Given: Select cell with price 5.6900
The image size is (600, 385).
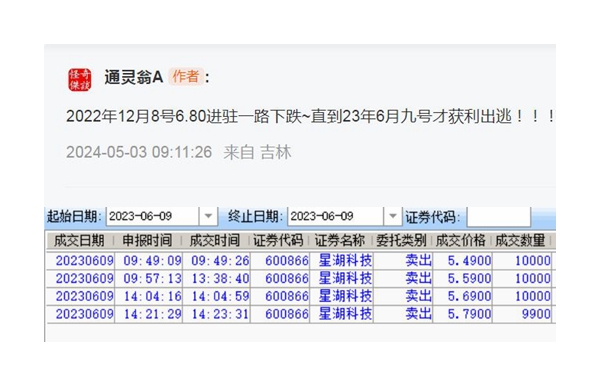Looking at the screenshot, I should [462, 296].
